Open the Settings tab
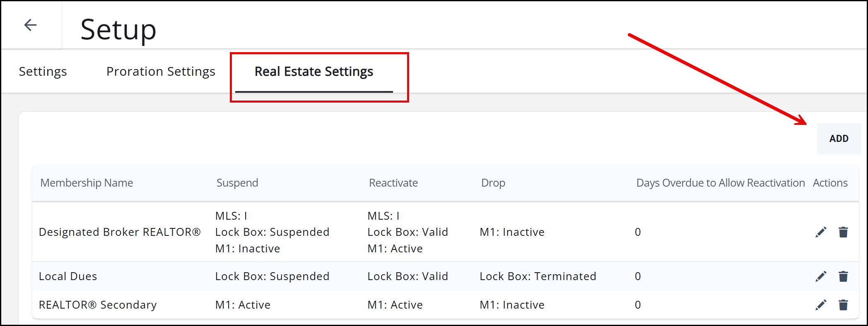 [43, 72]
